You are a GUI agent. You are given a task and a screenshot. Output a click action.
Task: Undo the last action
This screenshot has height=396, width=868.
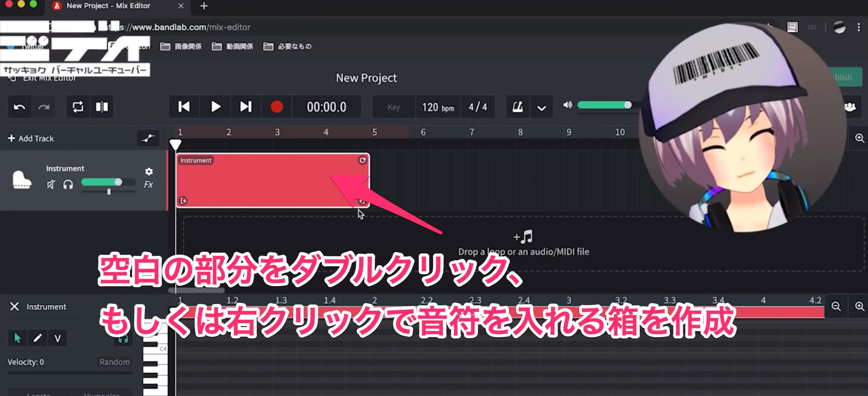click(x=20, y=107)
